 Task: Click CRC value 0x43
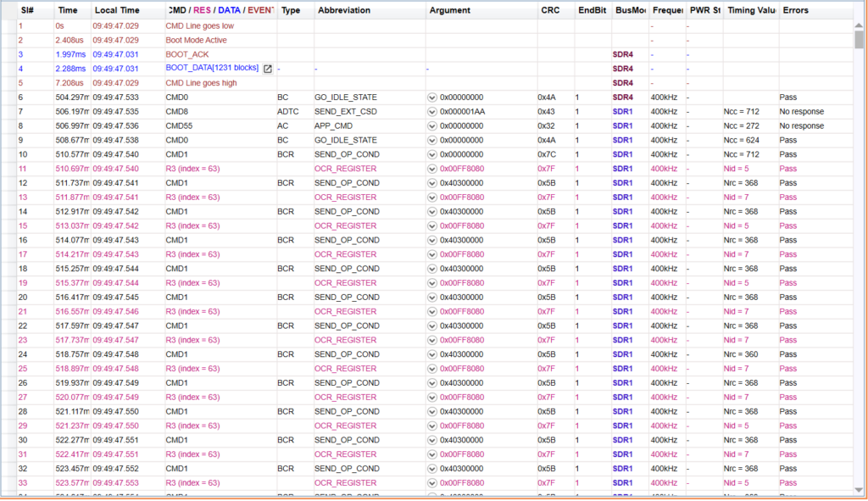click(547, 112)
